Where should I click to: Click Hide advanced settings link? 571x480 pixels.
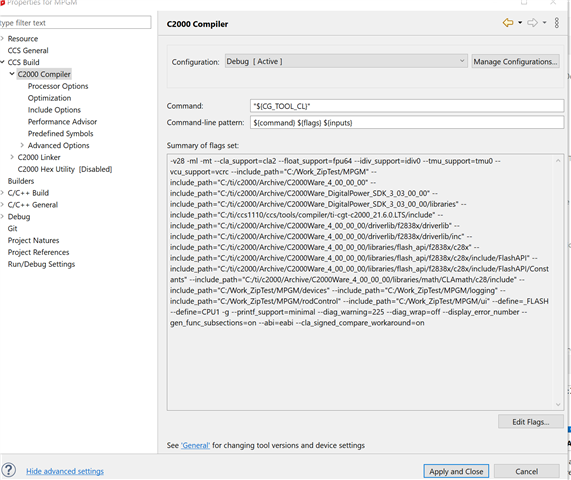pos(65,471)
